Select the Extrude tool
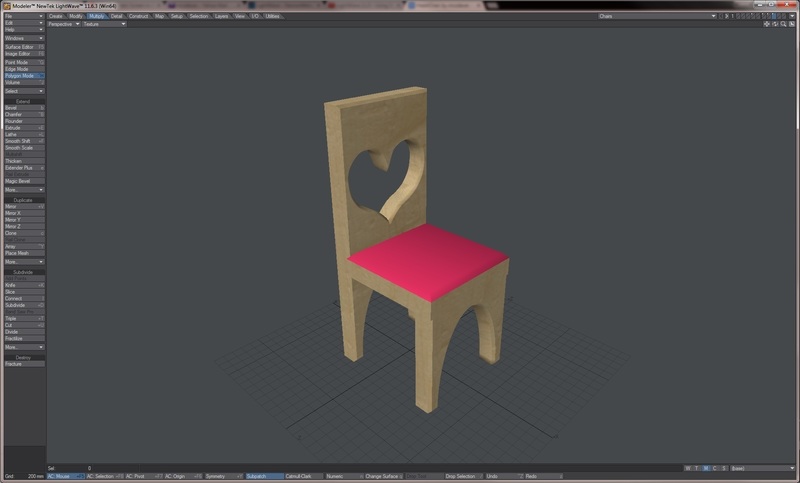Screen dimensions: 800x483 click(x=24, y=128)
